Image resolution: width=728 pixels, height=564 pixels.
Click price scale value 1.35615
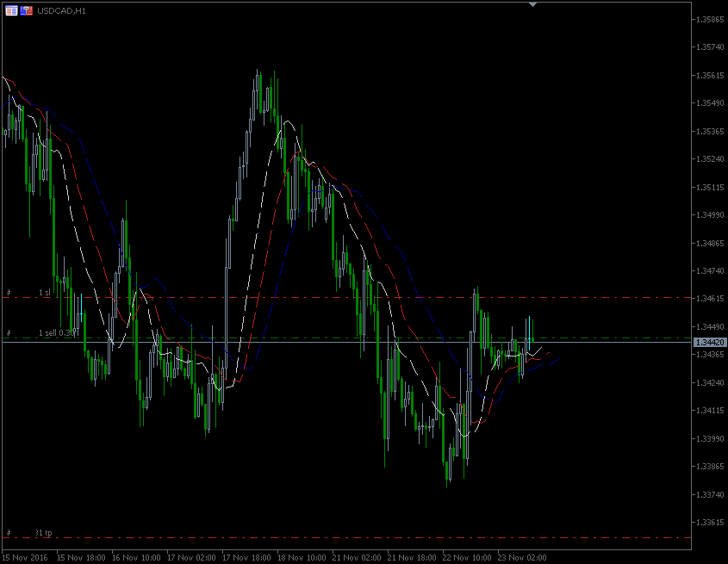coord(710,75)
